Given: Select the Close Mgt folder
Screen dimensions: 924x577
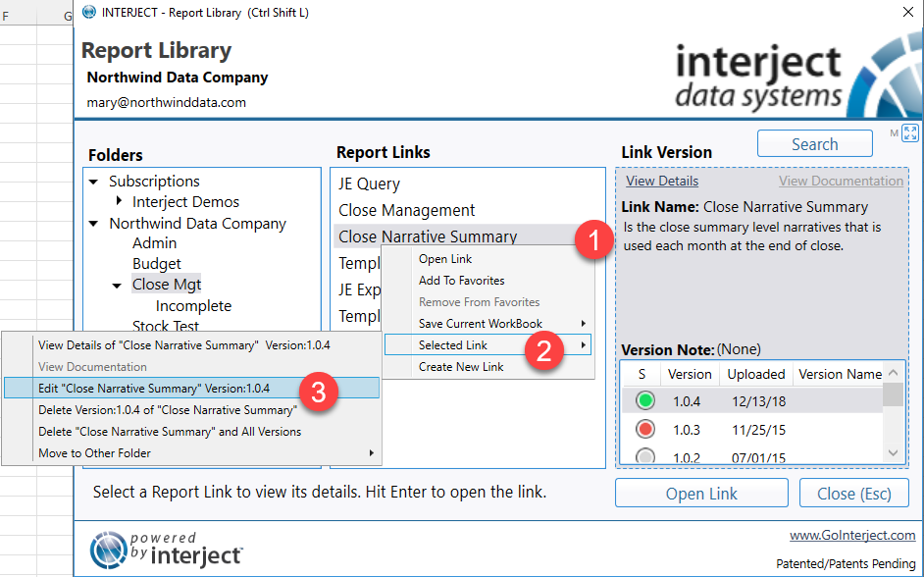Looking at the screenshot, I should [x=167, y=284].
